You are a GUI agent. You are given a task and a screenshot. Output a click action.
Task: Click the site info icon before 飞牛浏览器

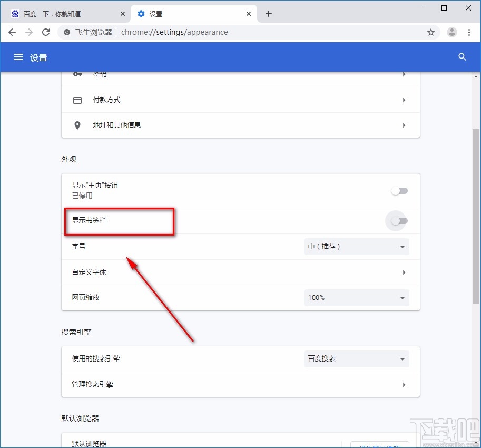pos(66,32)
